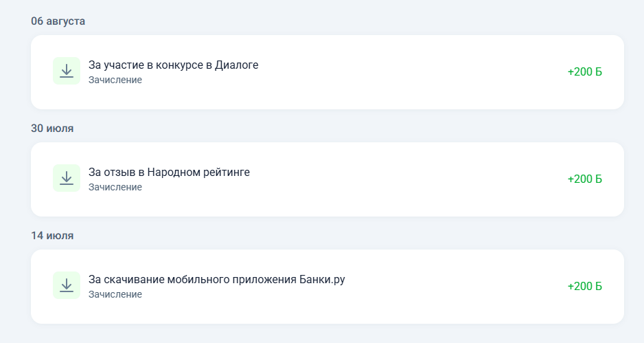Click the green arrow icon for the Народном рейтинге review
Viewport: 644px width, 343px height.
click(67, 179)
